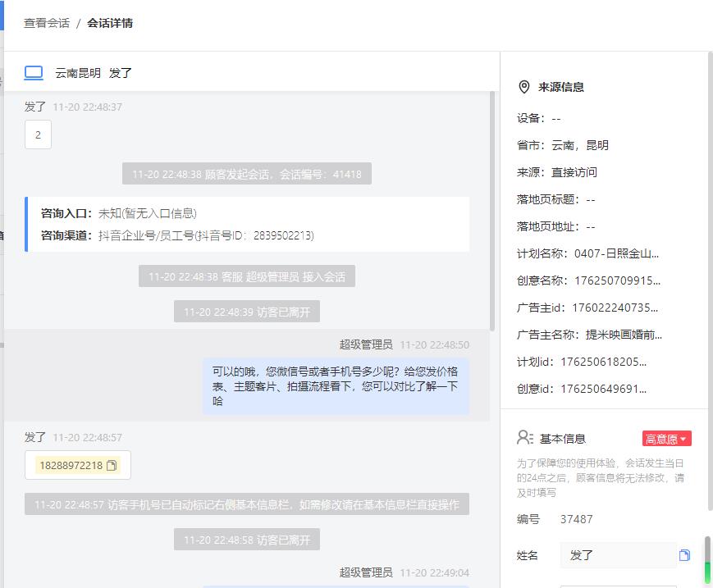
Task: Click the 设备 row in 来源信息
Action: tap(538, 118)
